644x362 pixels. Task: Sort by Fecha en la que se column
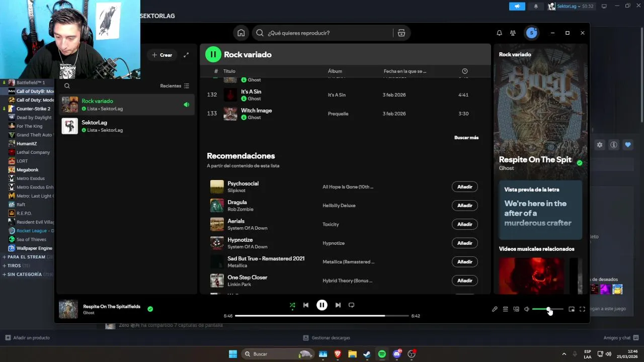405,71
